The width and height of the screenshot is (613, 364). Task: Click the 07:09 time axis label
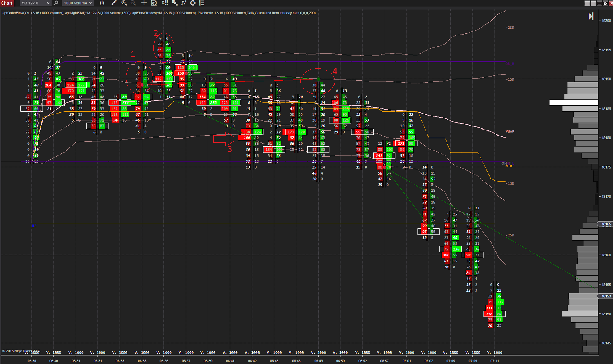[473, 361]
